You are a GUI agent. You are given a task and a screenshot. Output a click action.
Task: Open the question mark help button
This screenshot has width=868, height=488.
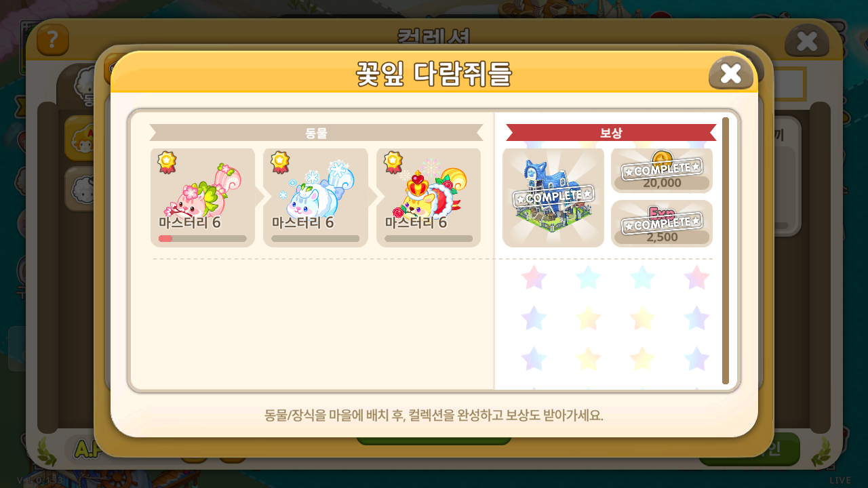tap(53, 40)
